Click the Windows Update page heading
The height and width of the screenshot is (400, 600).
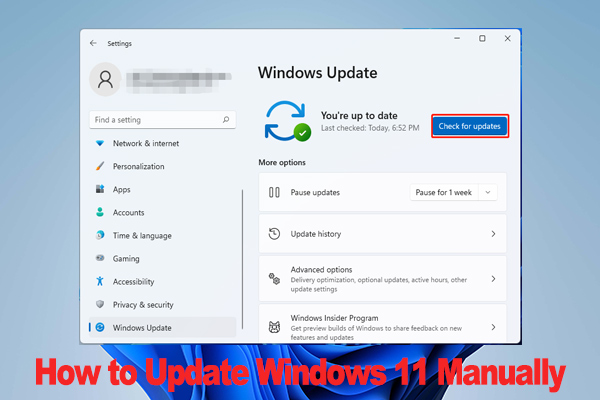click(318, 73)
